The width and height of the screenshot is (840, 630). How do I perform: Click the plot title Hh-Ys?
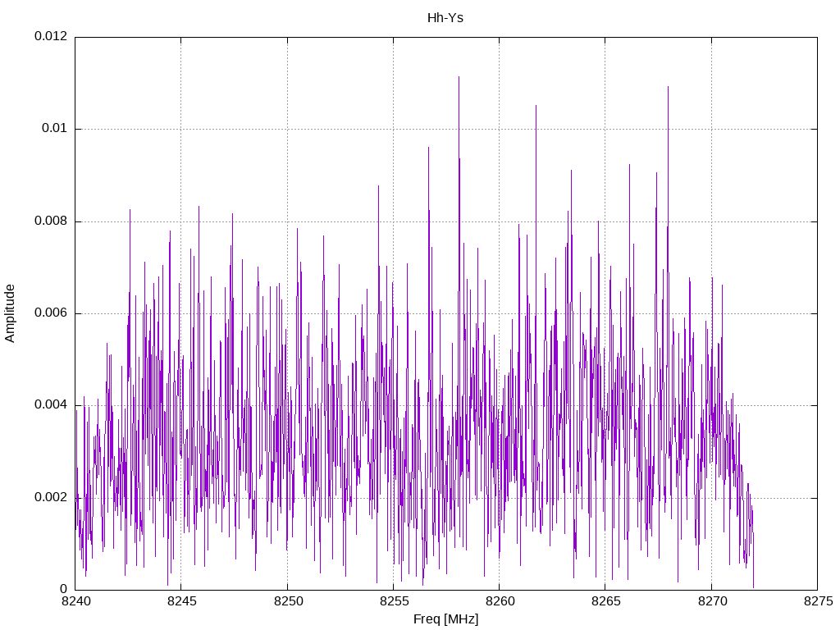pos(445,18)
